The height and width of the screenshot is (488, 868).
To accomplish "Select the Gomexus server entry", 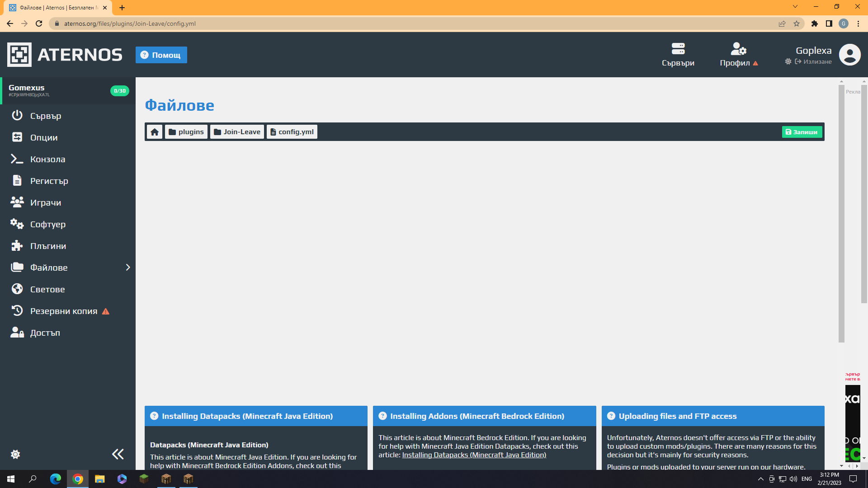I will [68, 91].
